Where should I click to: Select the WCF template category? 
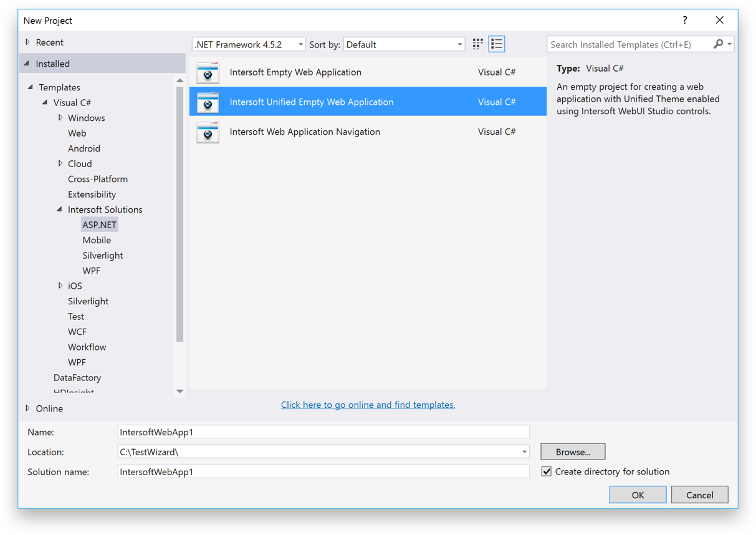click(77, 332)
